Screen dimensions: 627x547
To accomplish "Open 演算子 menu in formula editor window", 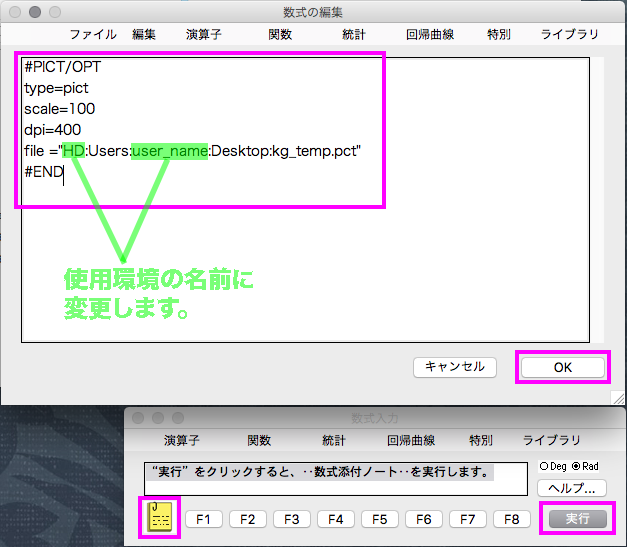I will tap(204, 34).
